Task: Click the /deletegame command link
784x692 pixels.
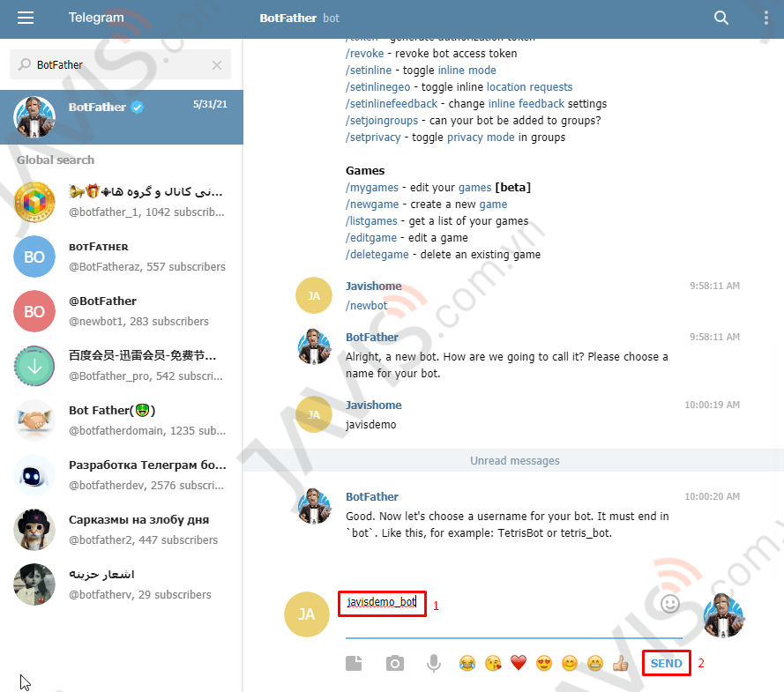Action: point(377,254)
